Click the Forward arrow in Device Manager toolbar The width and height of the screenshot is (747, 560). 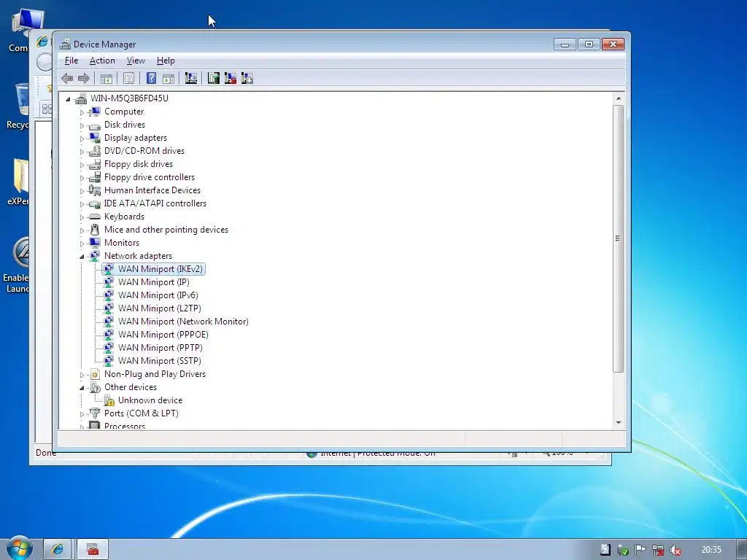coord(84,78)
